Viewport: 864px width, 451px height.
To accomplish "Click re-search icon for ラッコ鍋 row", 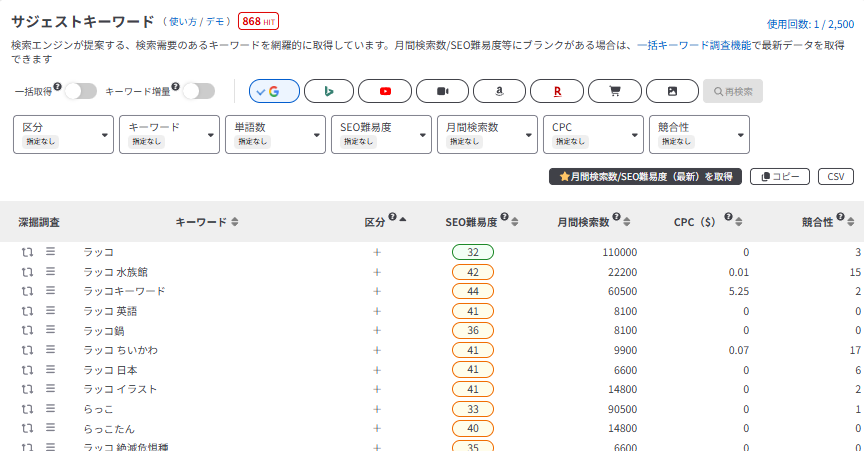I will coord(27,330).
